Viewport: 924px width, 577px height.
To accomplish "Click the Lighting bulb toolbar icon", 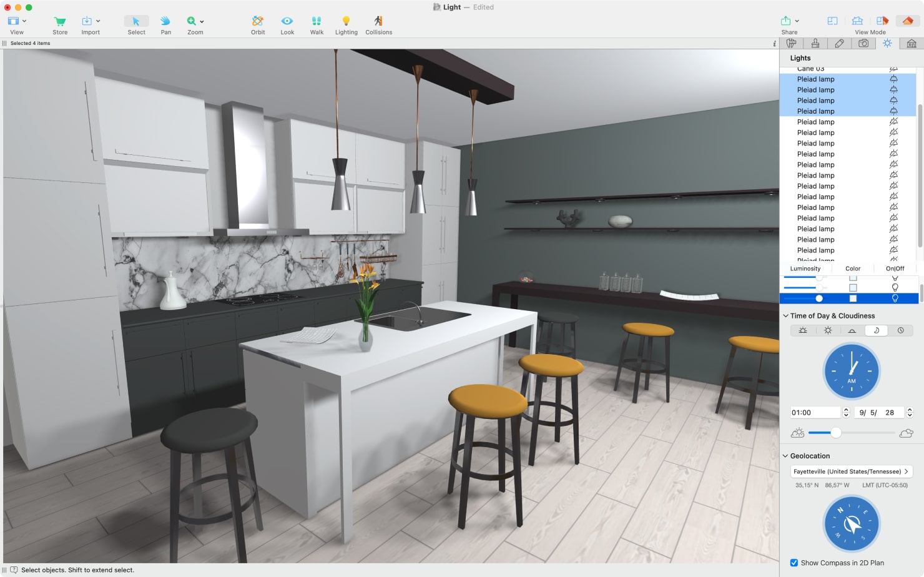I will (x=346, y=21).
